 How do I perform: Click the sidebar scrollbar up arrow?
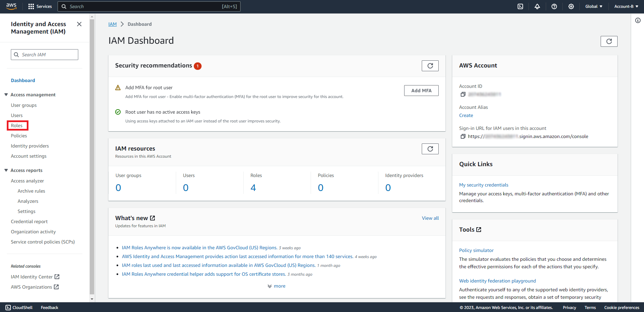coord(92,16)
